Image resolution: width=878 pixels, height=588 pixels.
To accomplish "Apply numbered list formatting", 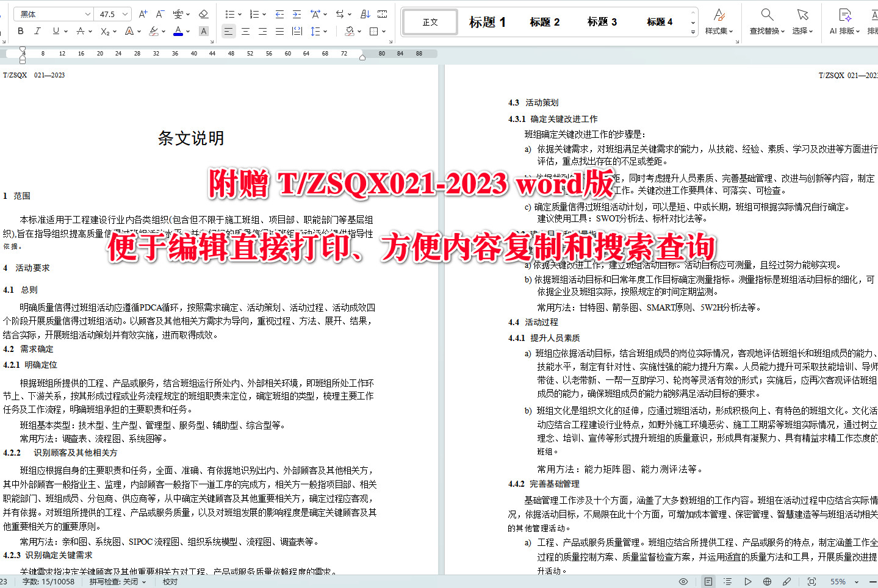I will [x=254, y=14].
